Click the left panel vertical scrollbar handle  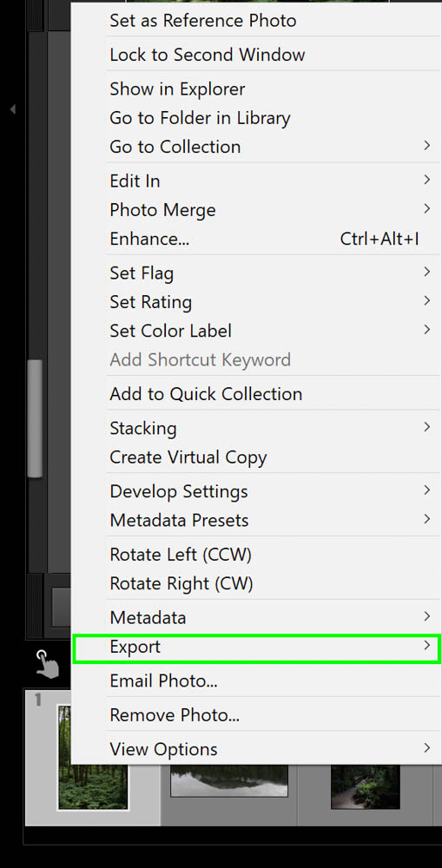click(35, 418)
